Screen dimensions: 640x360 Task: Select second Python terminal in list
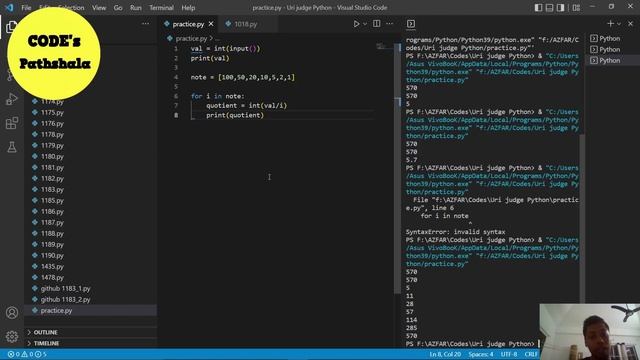pyautogui.click(x=610, y=49)
